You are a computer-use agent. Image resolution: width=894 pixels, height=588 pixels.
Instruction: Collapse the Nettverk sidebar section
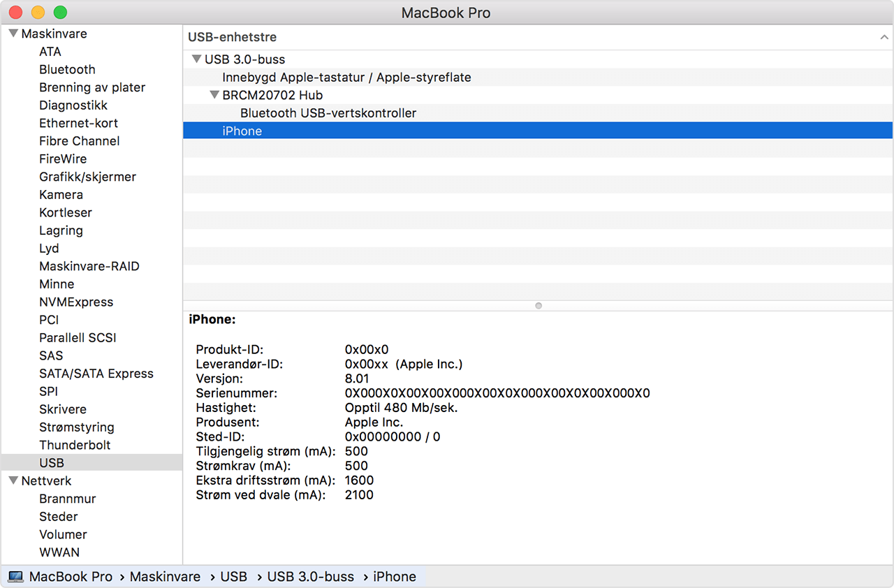(13, 480)
